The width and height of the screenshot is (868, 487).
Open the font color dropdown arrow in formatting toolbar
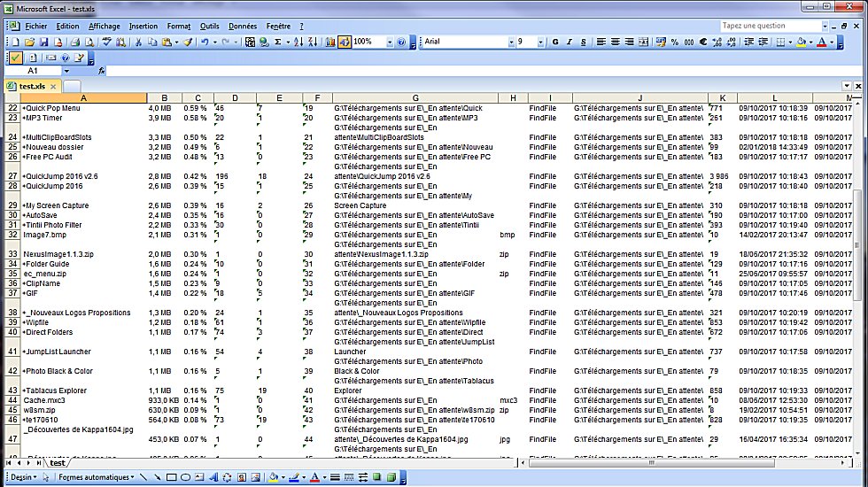click(x=832, y=43)
